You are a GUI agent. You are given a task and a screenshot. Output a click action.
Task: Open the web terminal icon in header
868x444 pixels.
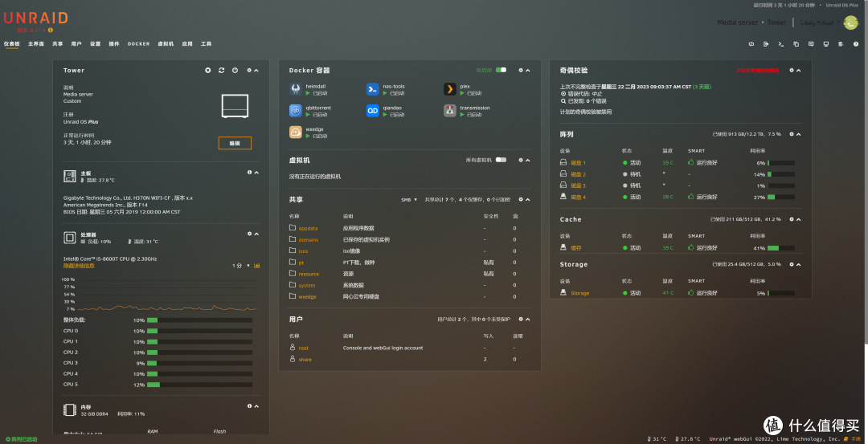[781, 44]
